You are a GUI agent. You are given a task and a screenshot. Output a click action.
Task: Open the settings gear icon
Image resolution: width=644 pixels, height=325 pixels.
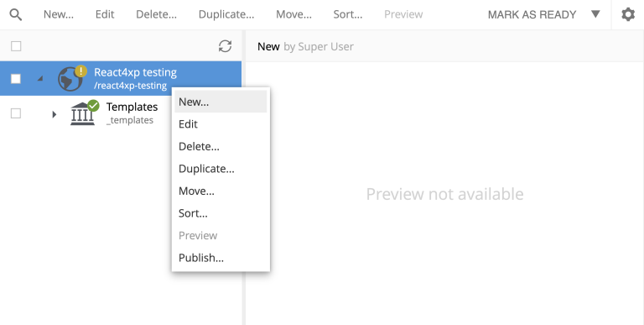(628, 15)
